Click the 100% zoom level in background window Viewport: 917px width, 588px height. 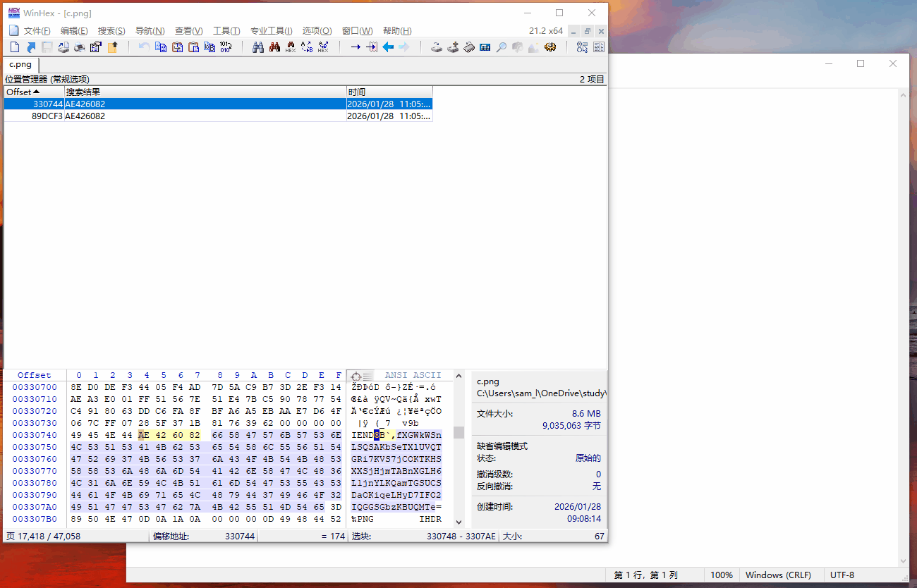722,575
